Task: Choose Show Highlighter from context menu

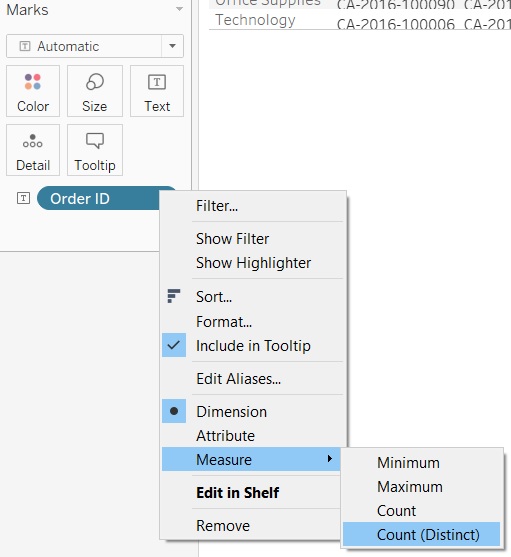Action: click(254, 263)
